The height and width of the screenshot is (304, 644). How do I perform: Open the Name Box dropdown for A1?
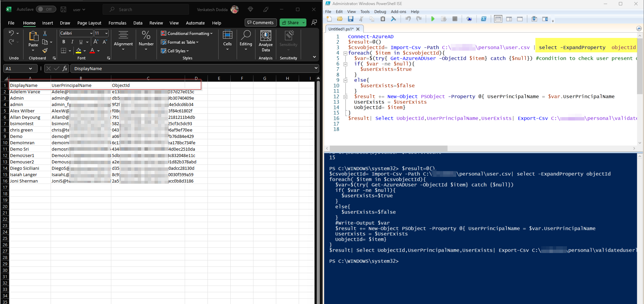point(31,68)
